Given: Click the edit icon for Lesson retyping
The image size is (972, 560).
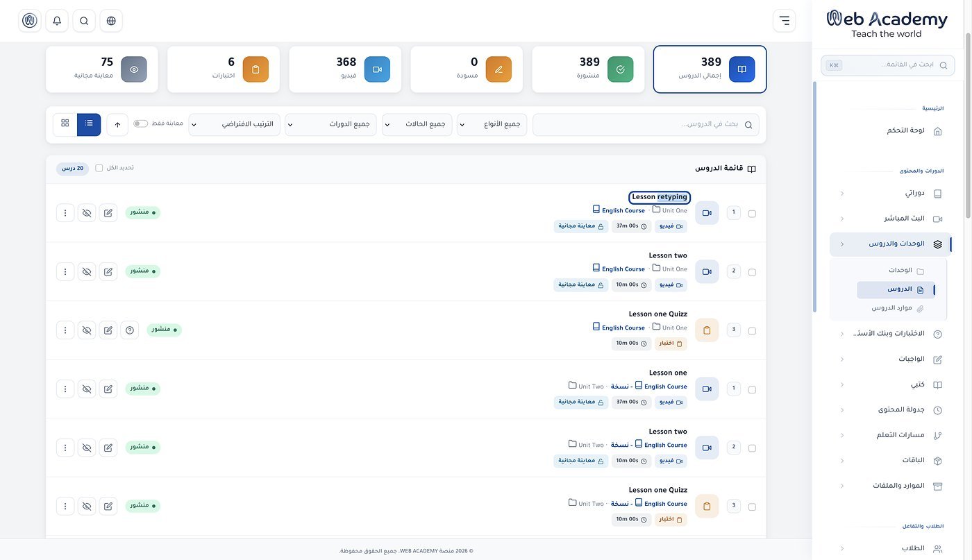Looking at the screenshot, I should click(x=108, y=212).
